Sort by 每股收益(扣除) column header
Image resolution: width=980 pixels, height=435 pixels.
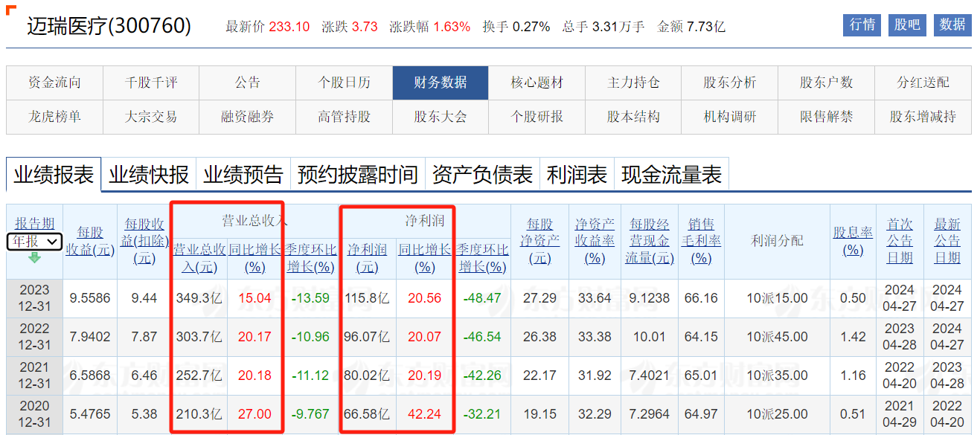144,241
